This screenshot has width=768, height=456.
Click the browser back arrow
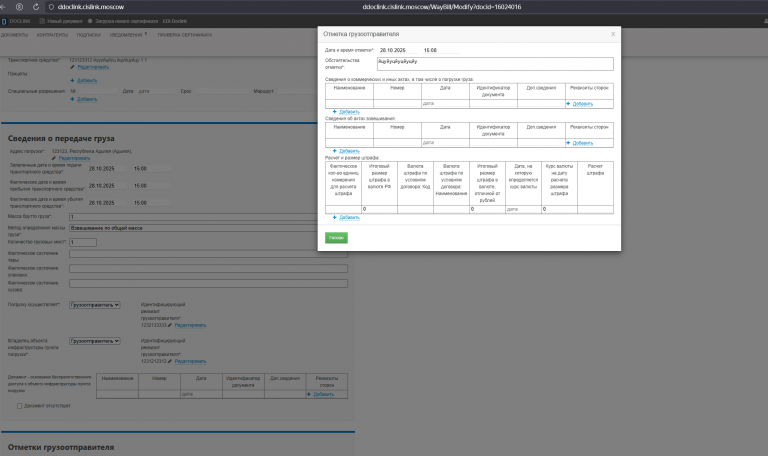pyautogui.click(x=3, y=7)
